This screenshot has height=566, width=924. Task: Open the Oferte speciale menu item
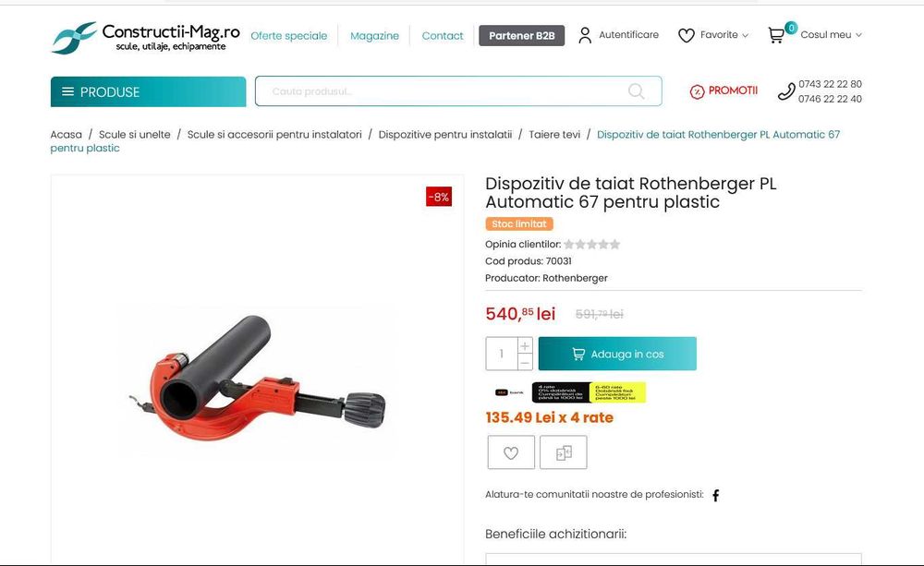pyautogui.click(x=288, y=36)
